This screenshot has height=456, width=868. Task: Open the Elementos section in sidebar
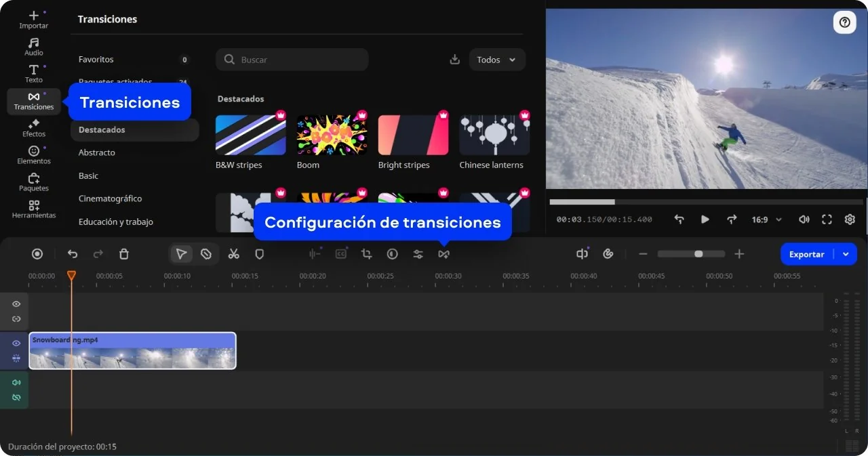[x=33, y=155]
